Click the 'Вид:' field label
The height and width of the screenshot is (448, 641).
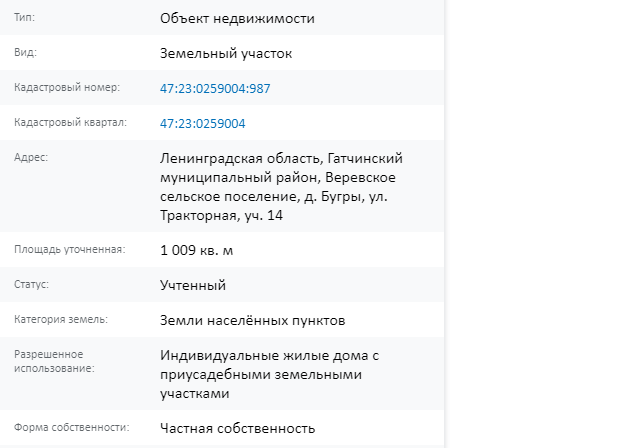point(25,52)
